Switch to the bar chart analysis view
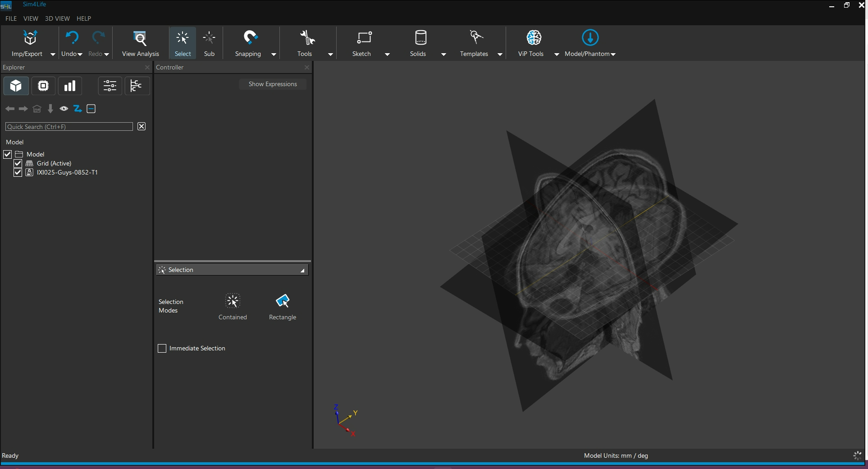 [70, 86]
